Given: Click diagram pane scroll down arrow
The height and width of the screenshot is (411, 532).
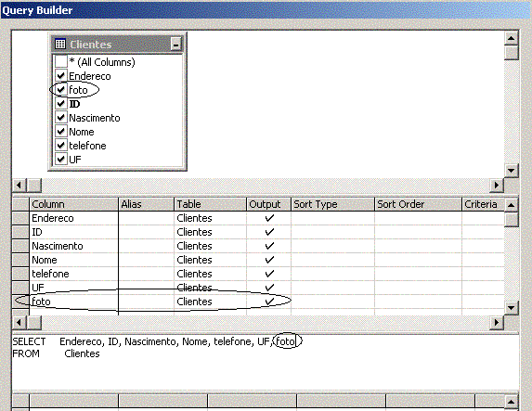Looking at the screenshot, I should (511, 171).
